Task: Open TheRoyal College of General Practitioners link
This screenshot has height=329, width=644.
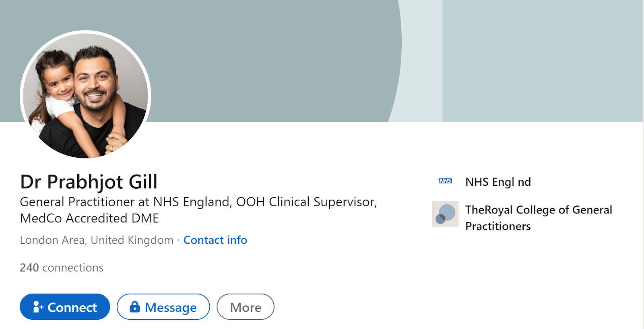Action: coord(539,210)
